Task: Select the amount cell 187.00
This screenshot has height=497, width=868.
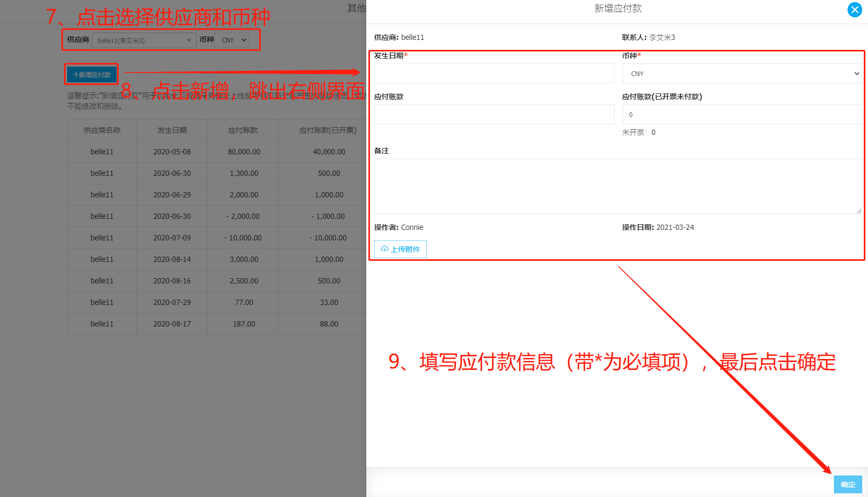Action: click(244, 324)
